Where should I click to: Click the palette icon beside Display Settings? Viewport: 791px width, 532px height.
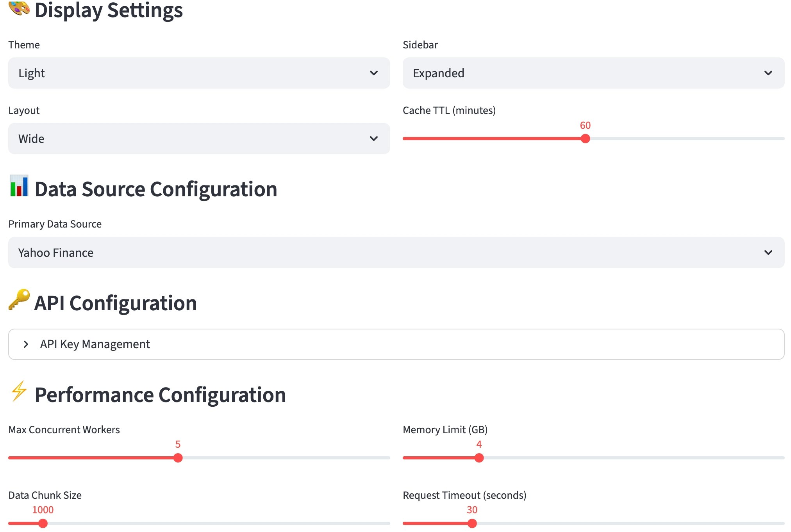(x=19, y=8)
